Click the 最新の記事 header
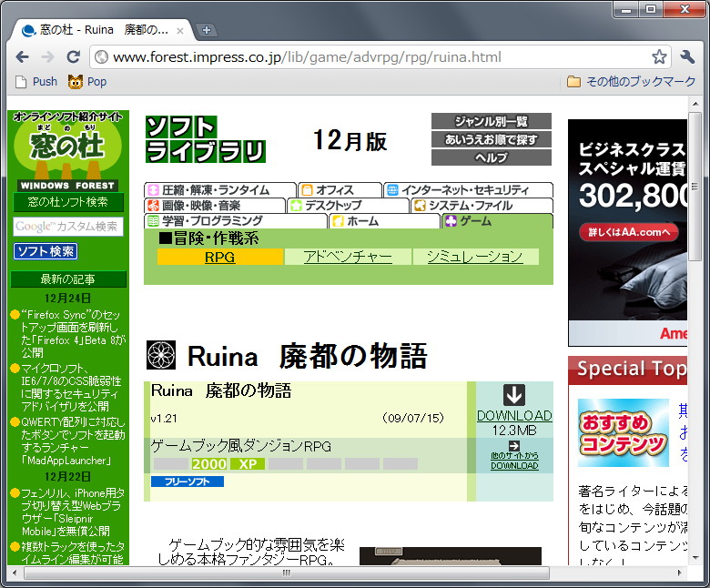This screenshot has width=710, height=588. (68, 279)
